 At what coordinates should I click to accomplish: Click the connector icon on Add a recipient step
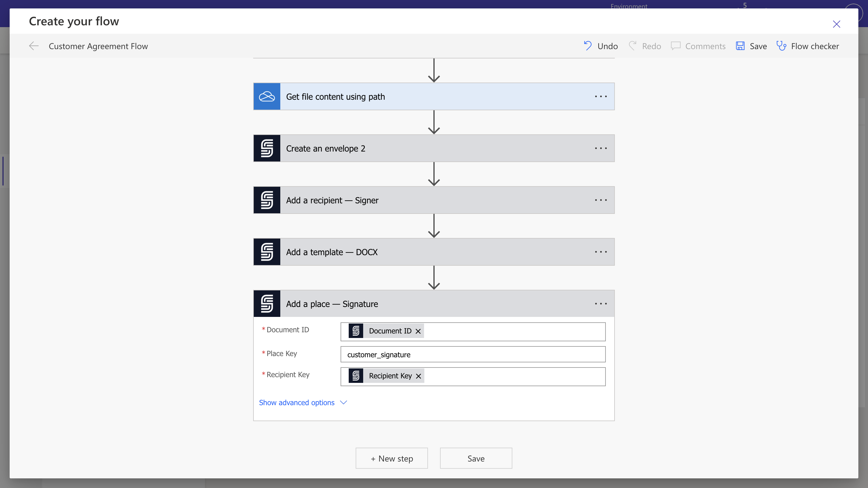[266, 200]
